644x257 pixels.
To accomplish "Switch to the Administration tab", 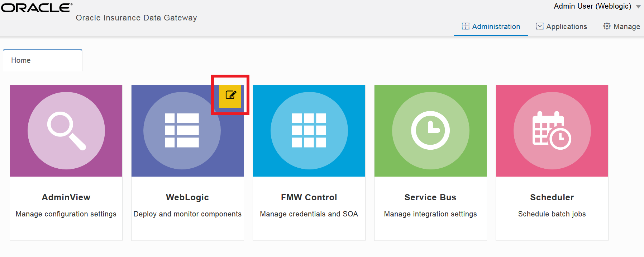I will pos(491,27).
